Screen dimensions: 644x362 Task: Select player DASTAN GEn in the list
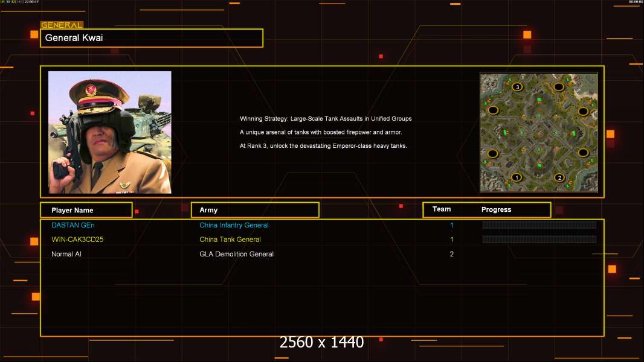(73, 225)
